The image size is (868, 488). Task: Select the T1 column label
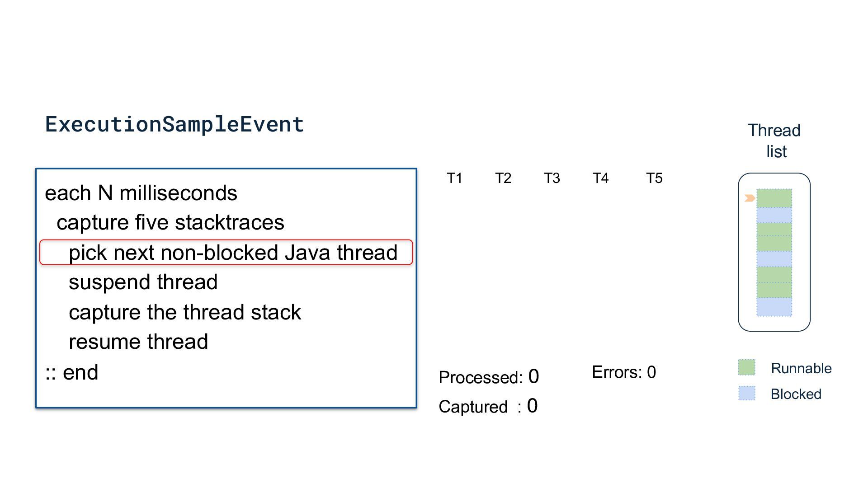pos(454,178)
